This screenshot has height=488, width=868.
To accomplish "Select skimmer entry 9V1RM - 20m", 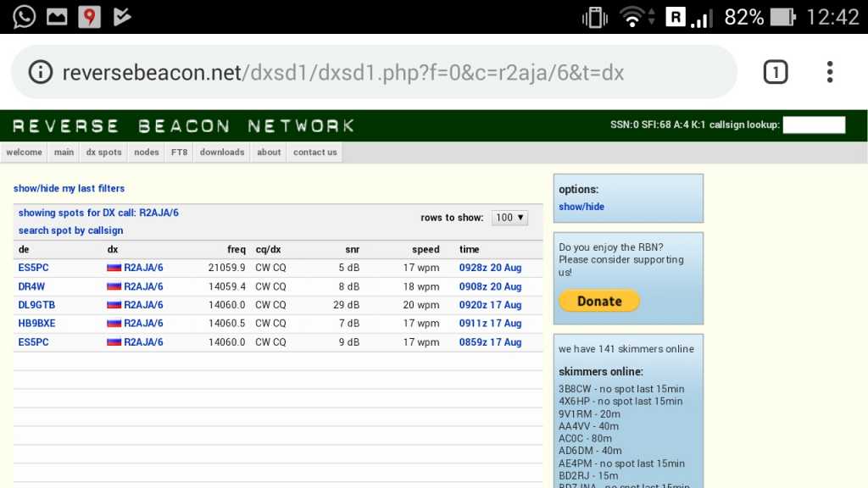I will tap(589, 413).
